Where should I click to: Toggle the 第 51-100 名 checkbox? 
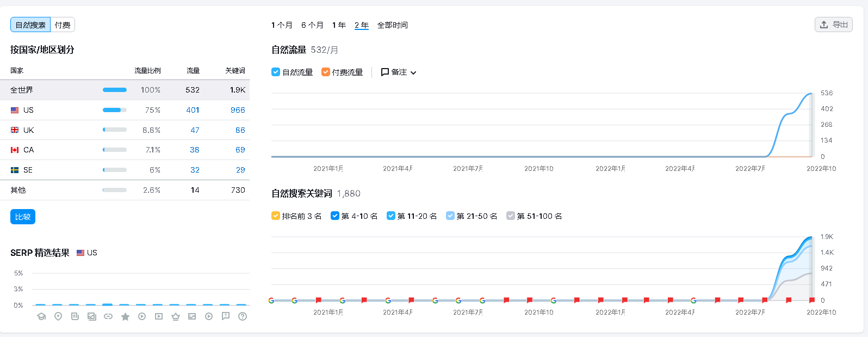tap(511, 216)
